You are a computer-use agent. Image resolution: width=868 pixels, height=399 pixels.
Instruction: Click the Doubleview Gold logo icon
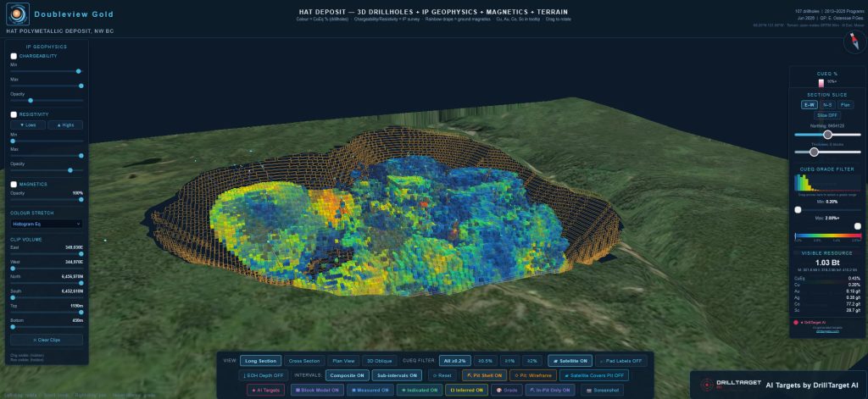pos(17,14)
